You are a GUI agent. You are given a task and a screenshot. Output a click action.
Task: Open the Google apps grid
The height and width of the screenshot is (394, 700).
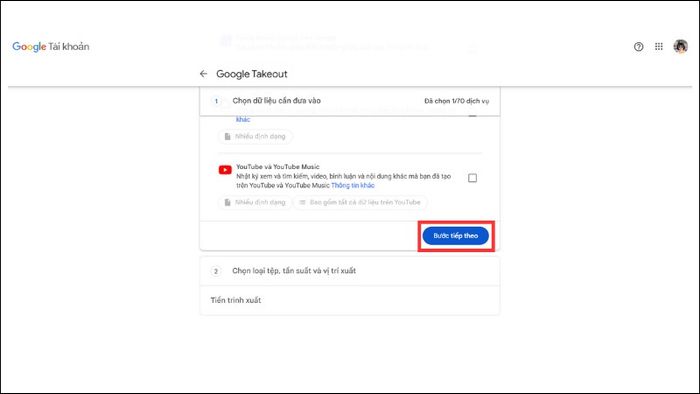[659, 46]
